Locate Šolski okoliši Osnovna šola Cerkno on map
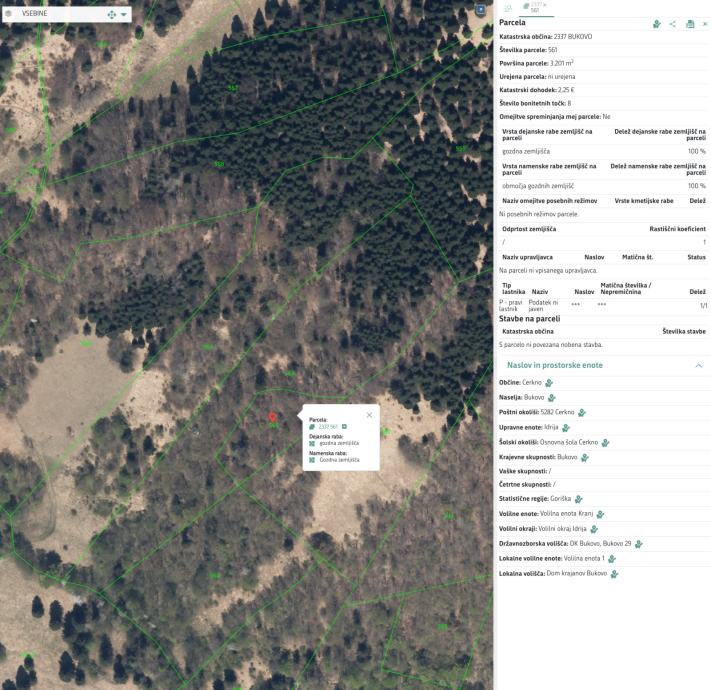The width and height of the screenshot is (711, 690). (x=605, y=442)
